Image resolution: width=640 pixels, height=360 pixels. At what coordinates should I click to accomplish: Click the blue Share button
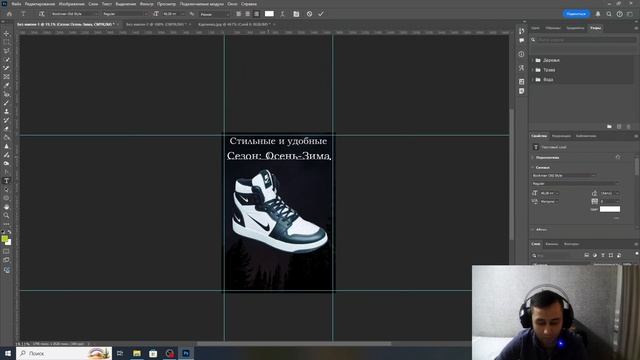[x=576, y=14]
